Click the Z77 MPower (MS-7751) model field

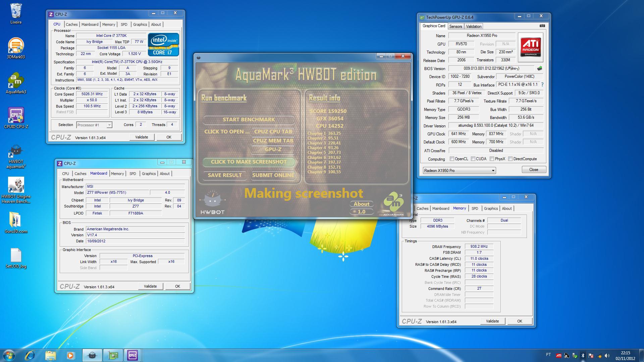pyautogui.click(x=117, y=193)
